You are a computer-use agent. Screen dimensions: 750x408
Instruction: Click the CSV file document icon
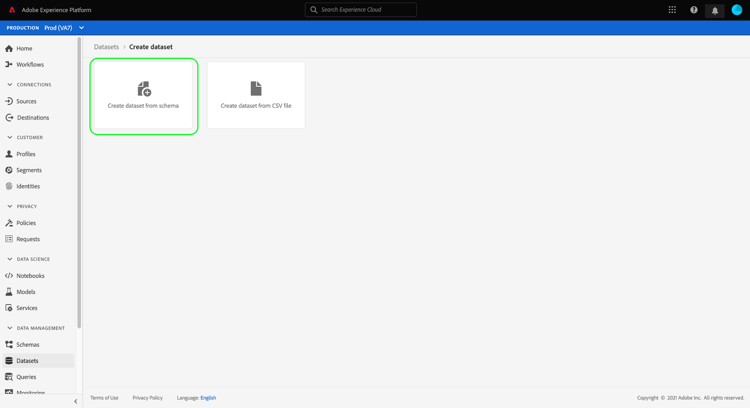click(x=256, y=88)
